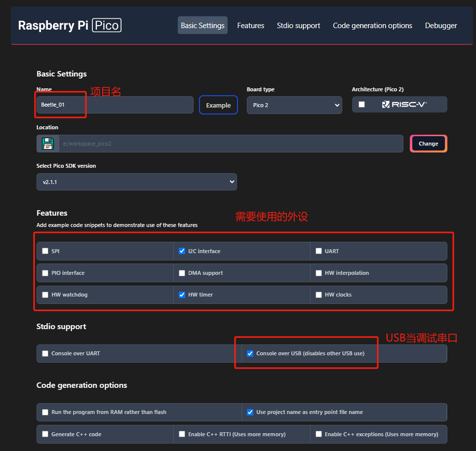Open the Pico SDK version dropdown
Screen dimensions: 476x451
point(137,182)
